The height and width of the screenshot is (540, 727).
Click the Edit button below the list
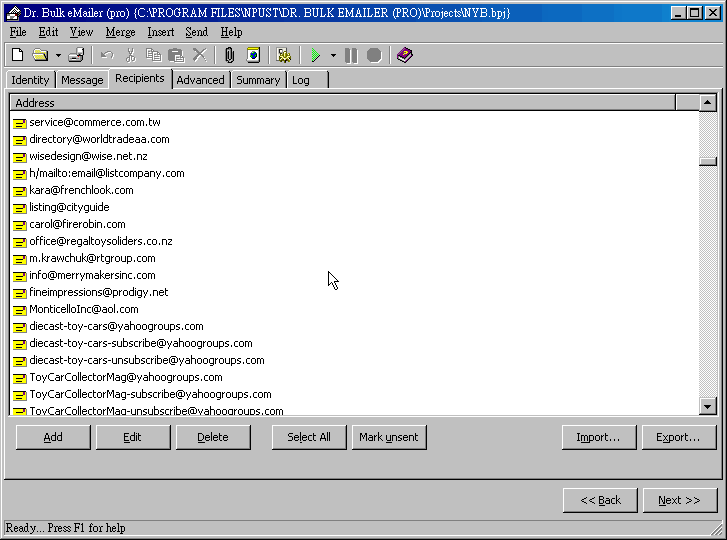[x=133, y=437]
